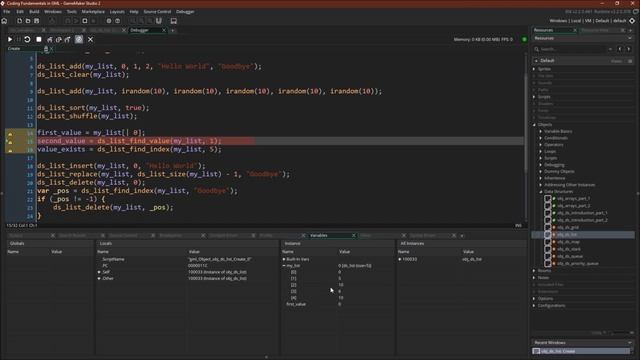
Task: Click the Pause debugger button
Action: click(x=18, y=40)
